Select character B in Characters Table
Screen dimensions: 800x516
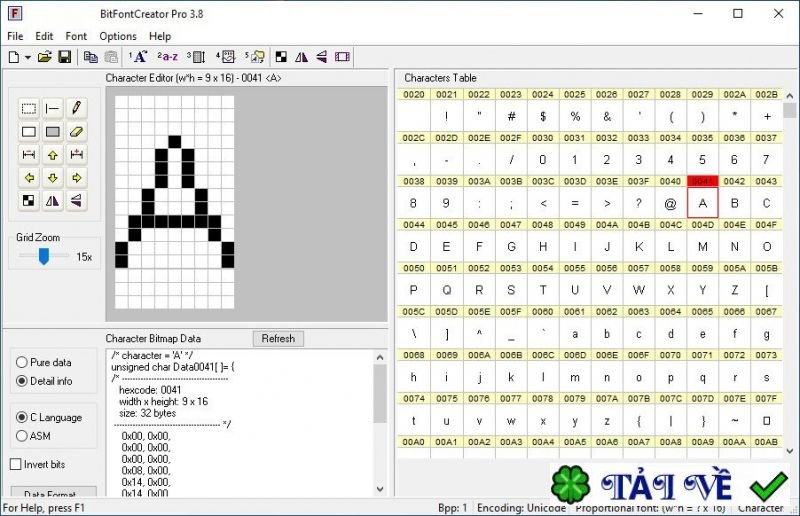pyautogui.click(x=734, y=203)
